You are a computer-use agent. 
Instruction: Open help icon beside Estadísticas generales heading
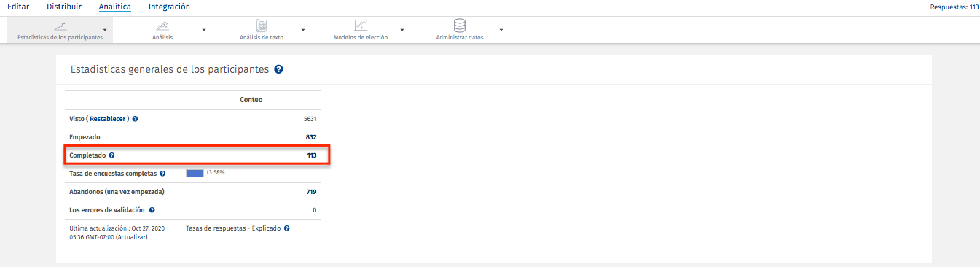tap(278, 70)
